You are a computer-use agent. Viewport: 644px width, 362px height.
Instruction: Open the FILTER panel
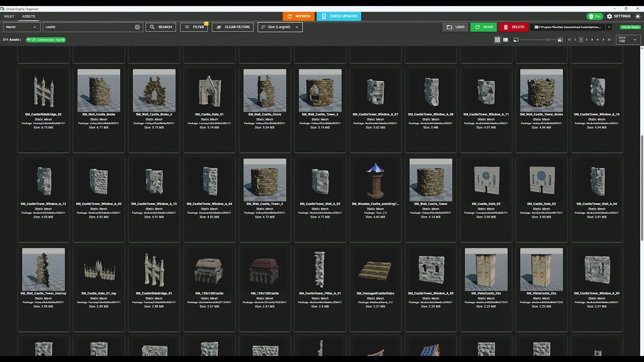(x=194, y=27)
